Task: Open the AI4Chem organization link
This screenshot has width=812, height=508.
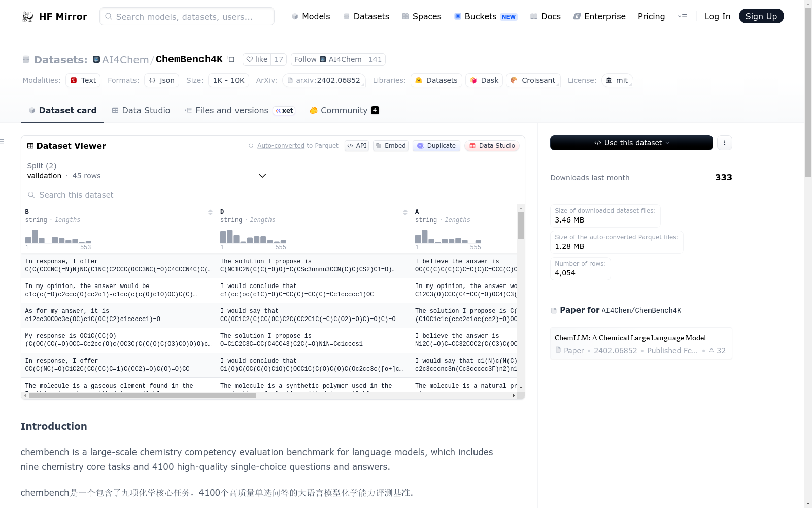Action: pyautogui.click(x=125, y=59)
